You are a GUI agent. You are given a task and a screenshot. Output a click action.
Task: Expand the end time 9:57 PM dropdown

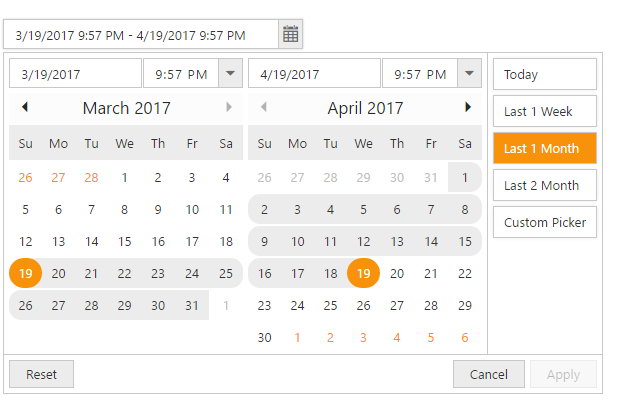tap(470, 73)
